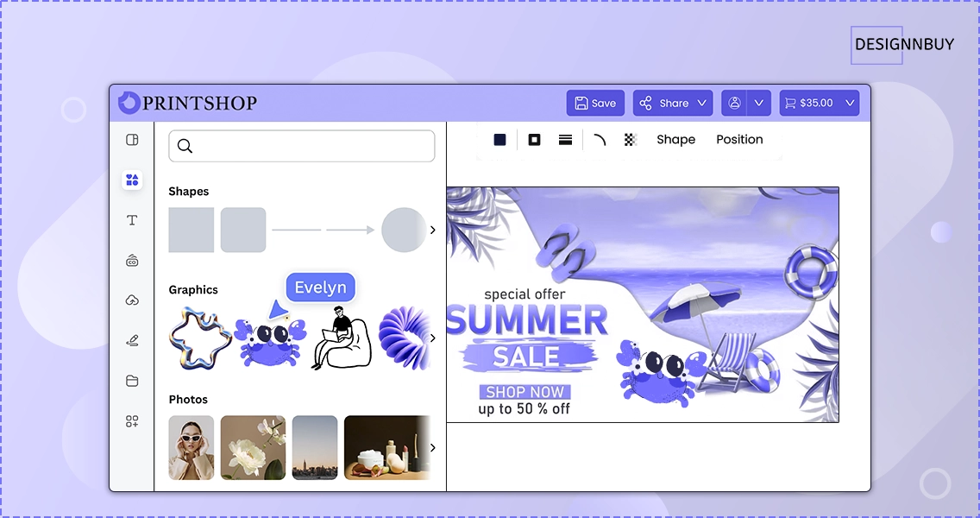Viewport: 980px width, 518px height.
Task: Select the flip-flops graphic on canvas
Action: [x=565, y=253]
